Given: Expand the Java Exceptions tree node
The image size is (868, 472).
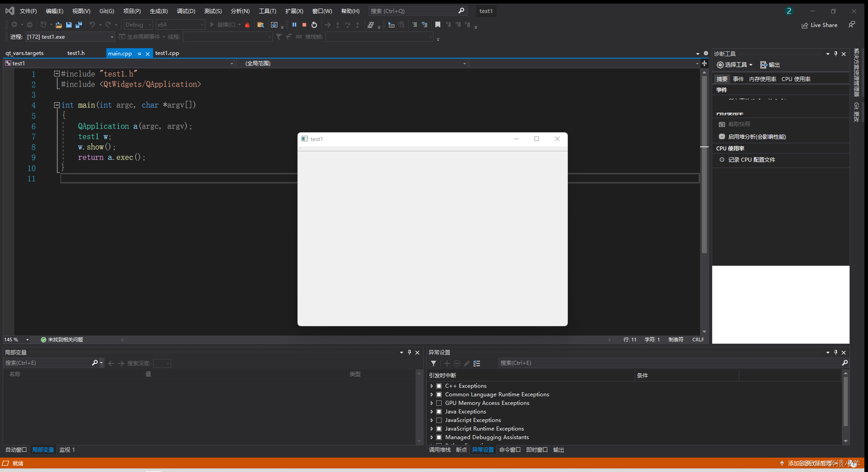Looking at the screenshot, I should pos(432,412).
